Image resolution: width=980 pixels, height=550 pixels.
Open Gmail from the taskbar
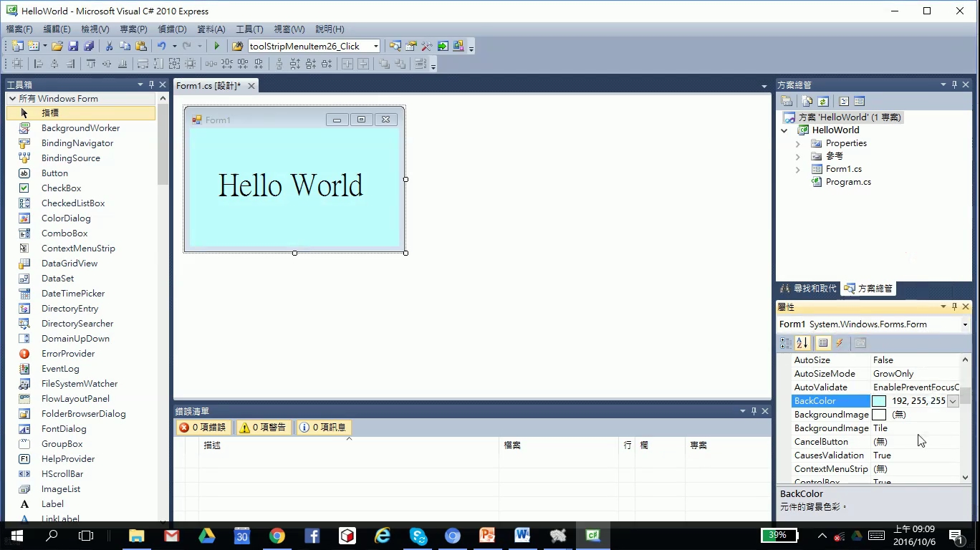pyautogui.click(x=172, y=536)
